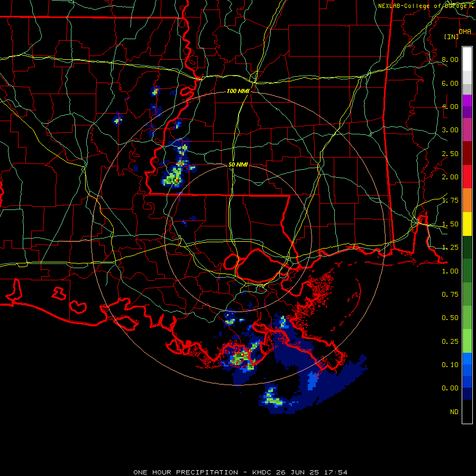The image size is (476, 476).
Task: Click the 100 NMI range ring label
Action: point(238,91)
